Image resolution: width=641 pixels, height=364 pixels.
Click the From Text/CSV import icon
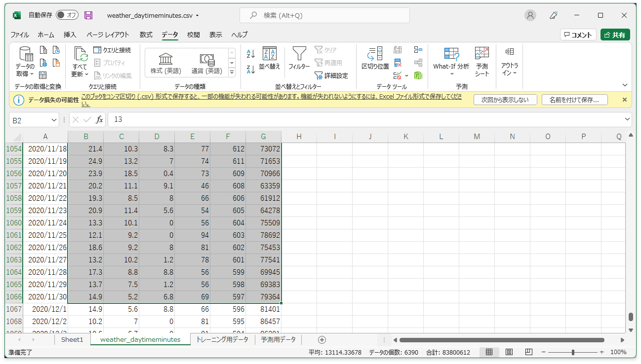[43, 50]
